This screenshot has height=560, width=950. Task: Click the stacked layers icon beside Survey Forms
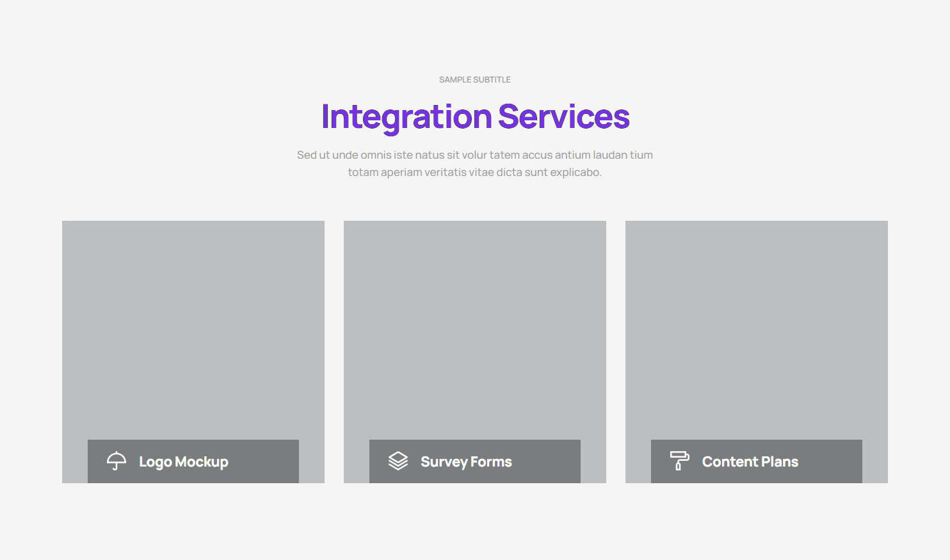[398, 461]
